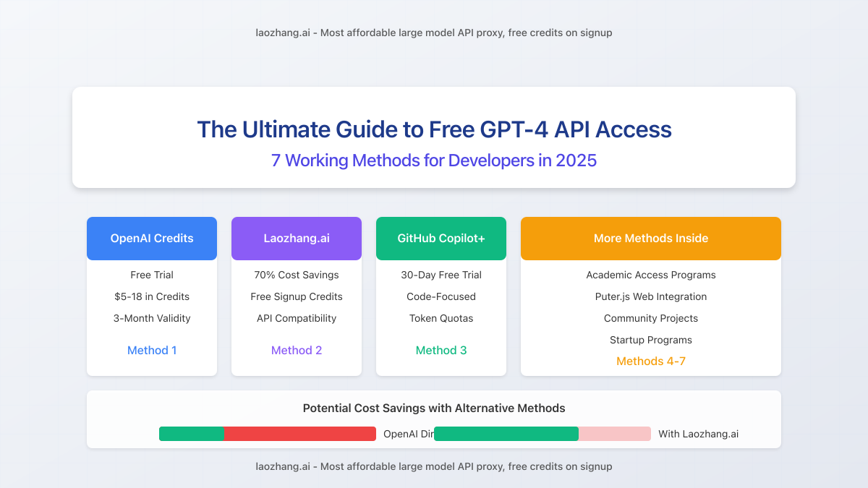Click the GitHub Copilot+ green header
Image resolution: width=868 pixels, height=488 pixels.
coord(441,239)
